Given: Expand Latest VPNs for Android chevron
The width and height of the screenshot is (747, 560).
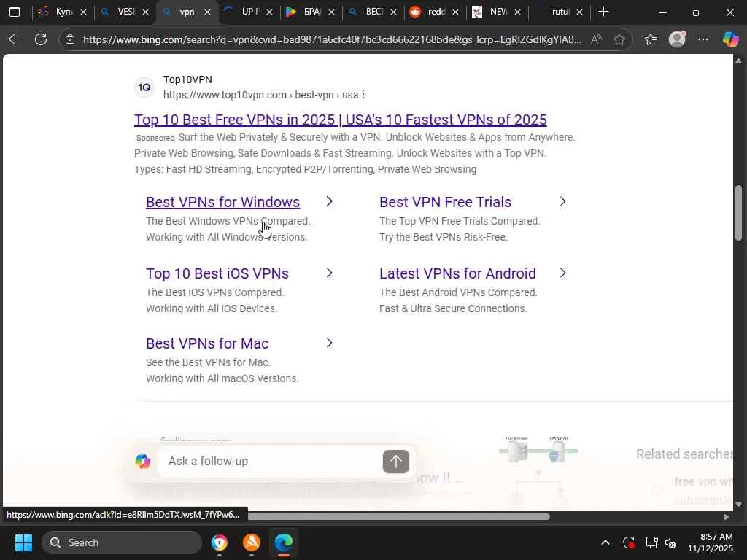Looking at the screenshot, I should click(562, 273).
